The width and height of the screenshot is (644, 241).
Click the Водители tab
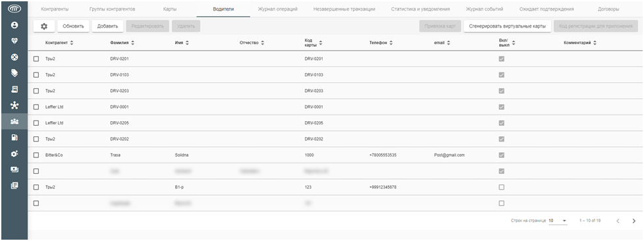coord(223,9)
